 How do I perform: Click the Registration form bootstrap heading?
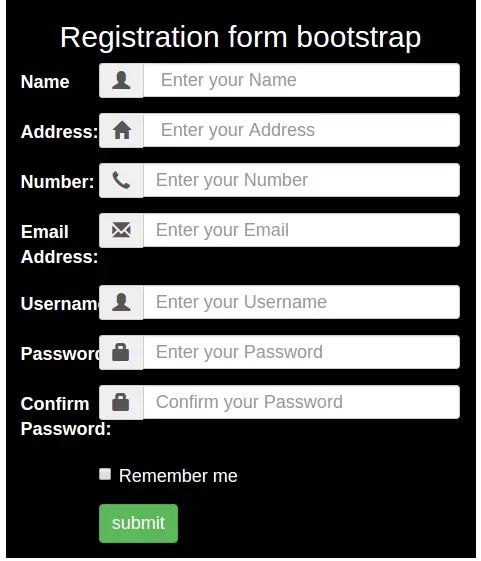240,37
